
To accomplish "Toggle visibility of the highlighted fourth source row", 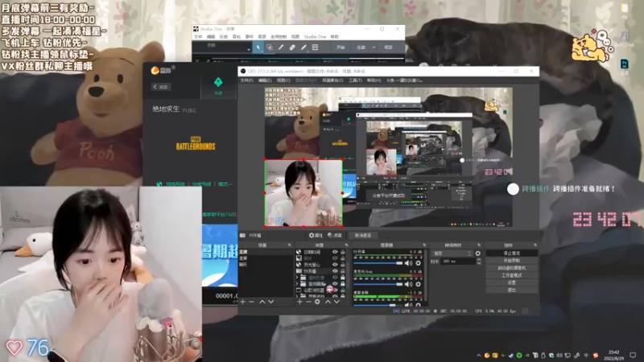I will pos(335,271).
